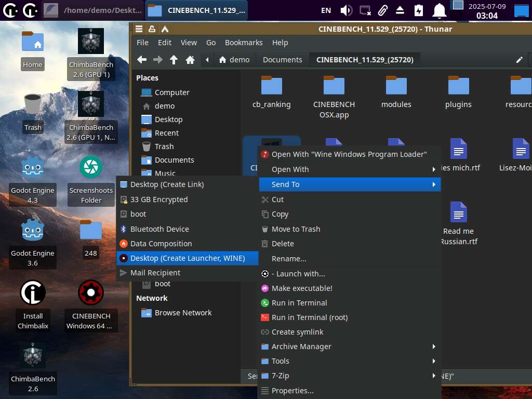Switch keyboard layout via EN indicator
Image resolution: width=532 pixels, height=399 pixels.
point(326,10)
